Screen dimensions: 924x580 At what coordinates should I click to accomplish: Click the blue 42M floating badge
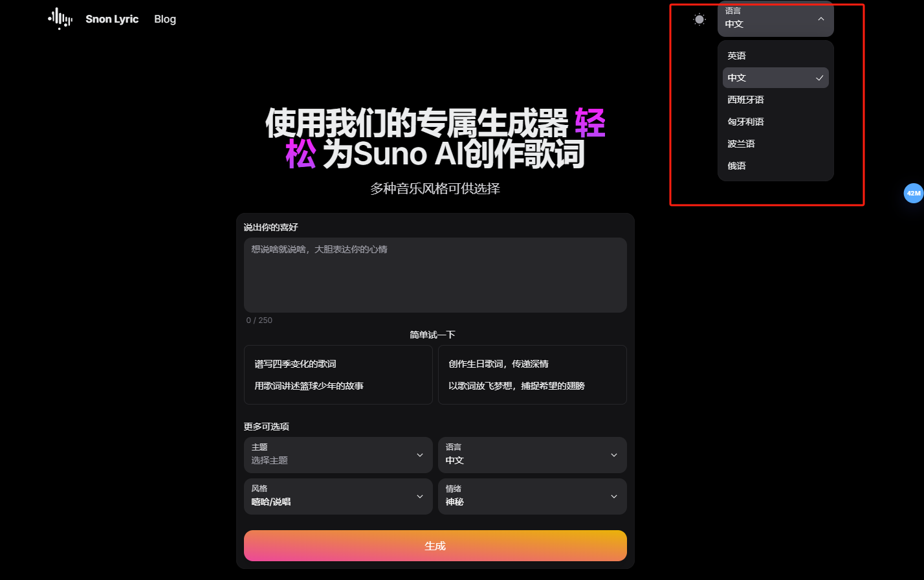[x=914, y=193]
